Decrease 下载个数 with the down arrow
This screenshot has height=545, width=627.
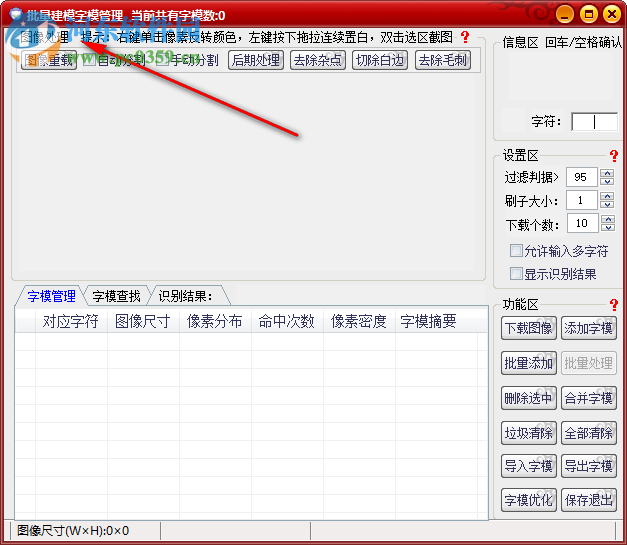pos(607,227)
